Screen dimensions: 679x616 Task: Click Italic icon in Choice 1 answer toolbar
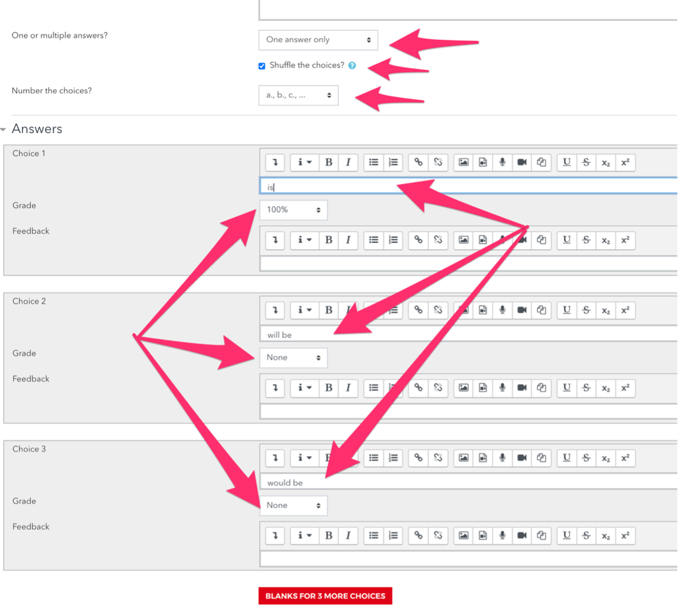coord(348,162)
